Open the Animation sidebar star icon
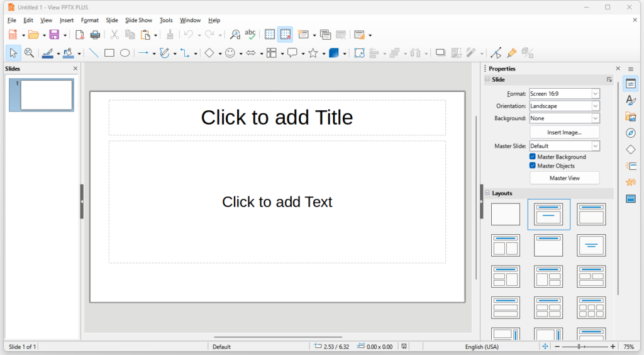 pos(630,183)
